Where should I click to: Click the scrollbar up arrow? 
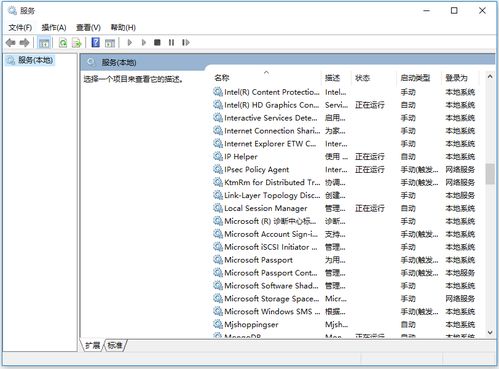(490, 77)
